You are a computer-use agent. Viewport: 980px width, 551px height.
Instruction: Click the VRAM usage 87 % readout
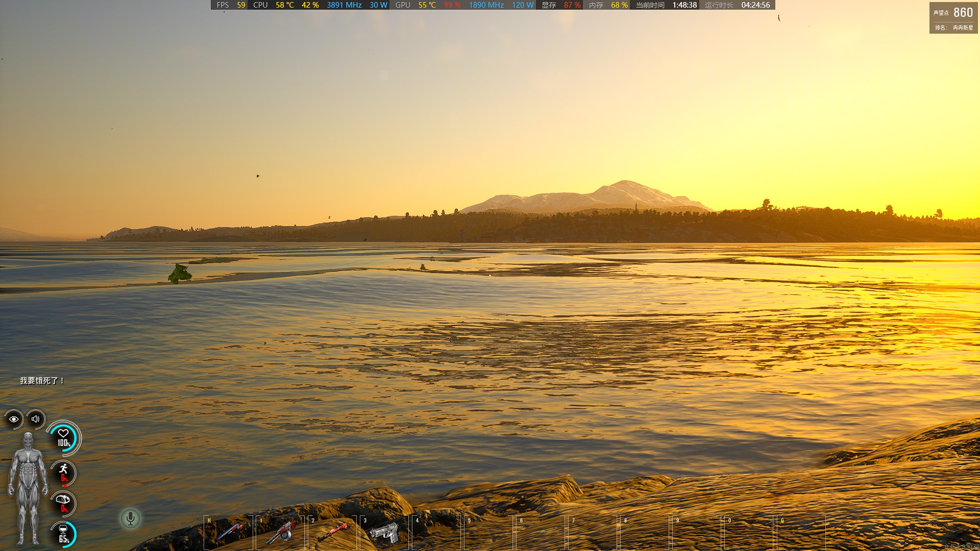click(x=572, y=5)
